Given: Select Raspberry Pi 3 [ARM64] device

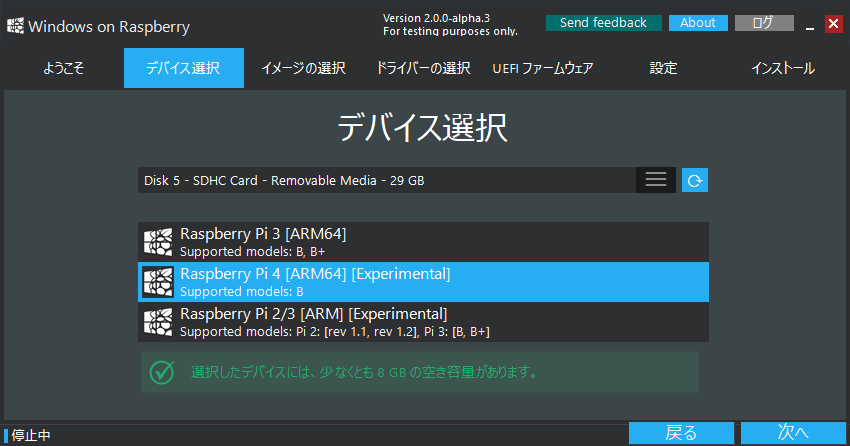Looking at the screenshot, I should click(423, 242).
